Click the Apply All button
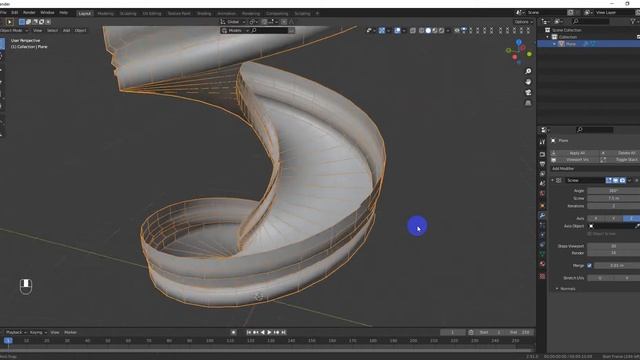The width and height of the screenshot is (640, 360). pos(574,153)
